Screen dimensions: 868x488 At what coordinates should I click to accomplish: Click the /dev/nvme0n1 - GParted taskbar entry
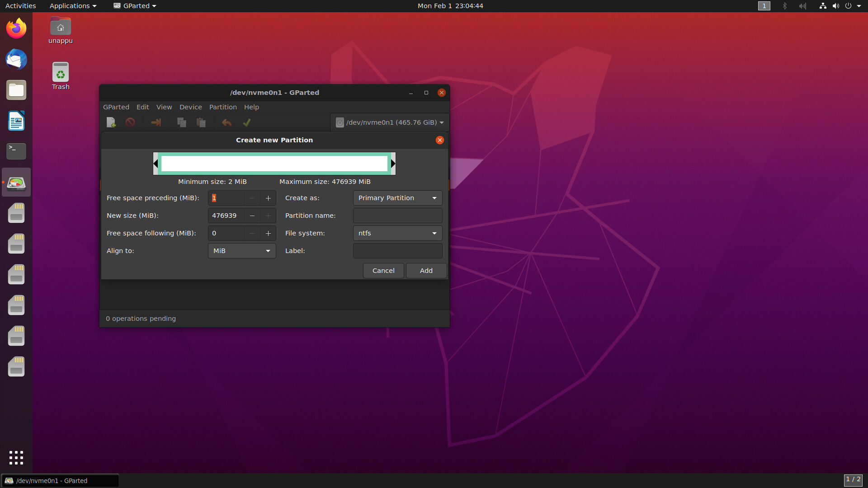(60, 481)
